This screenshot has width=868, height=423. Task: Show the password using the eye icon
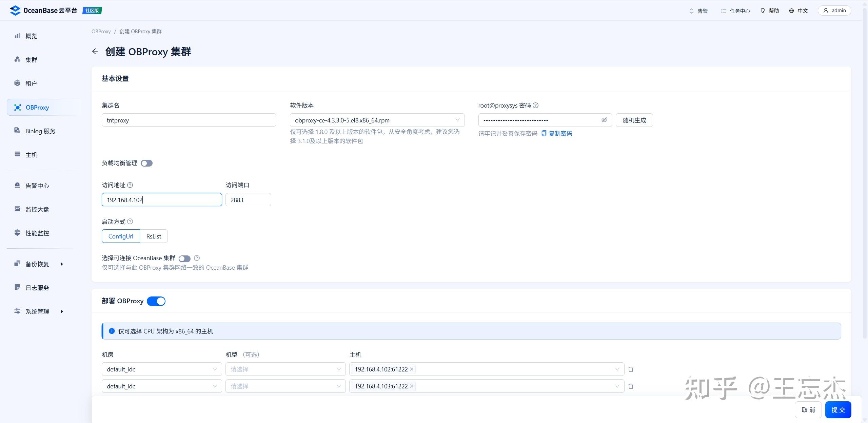(x=605, y=120)
